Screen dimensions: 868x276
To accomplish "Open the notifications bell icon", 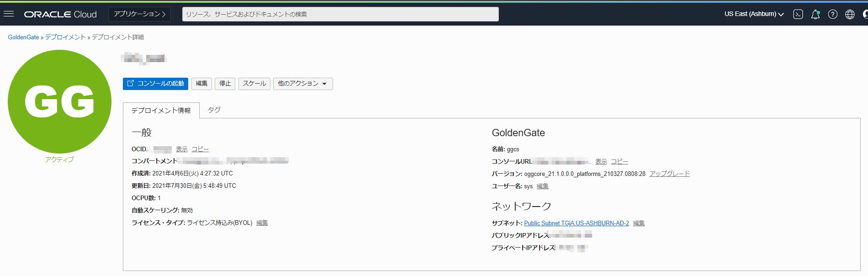I will 815,14.
